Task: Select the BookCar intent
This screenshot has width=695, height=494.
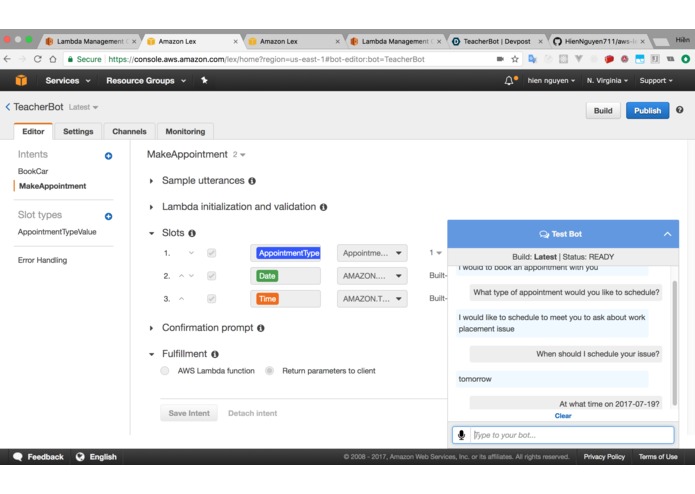Action: coord(33,171)
